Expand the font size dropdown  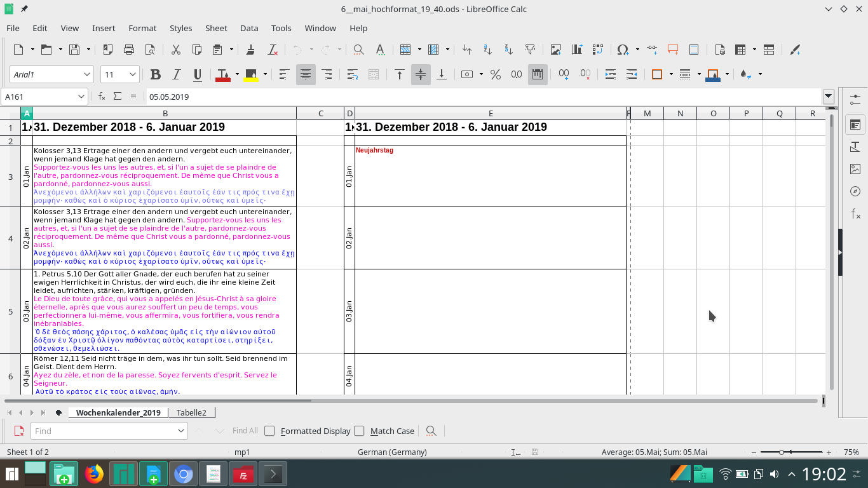pos(133,74)
